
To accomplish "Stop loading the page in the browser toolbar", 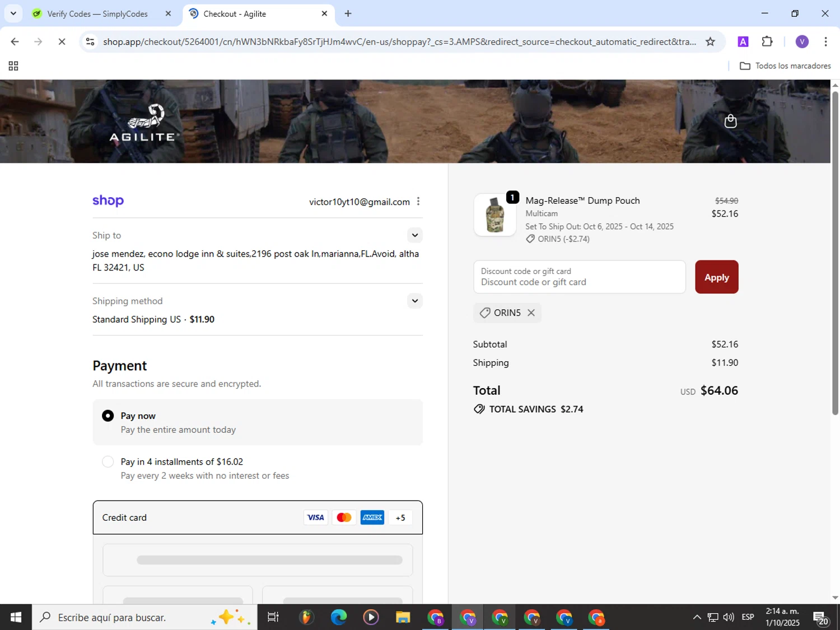I will (x=62, y=41).
